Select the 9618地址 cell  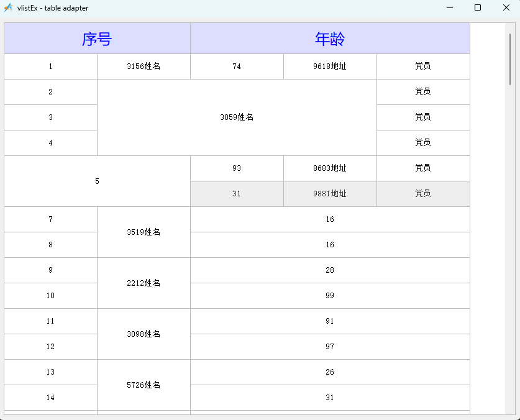[330, 66]
